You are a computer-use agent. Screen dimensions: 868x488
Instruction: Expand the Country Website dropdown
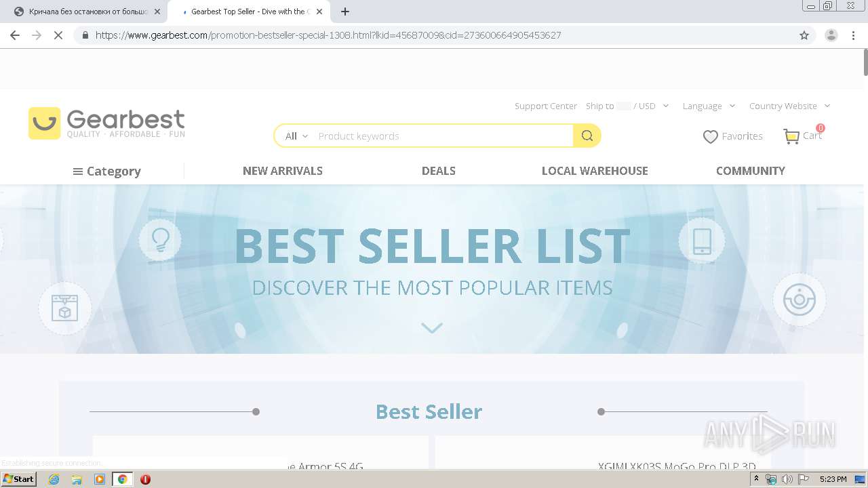(789, 106)
